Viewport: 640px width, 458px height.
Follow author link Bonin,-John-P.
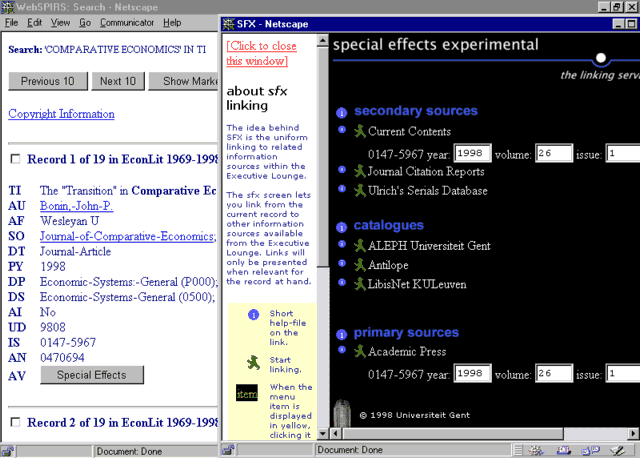pyautogui.click(x=76, y=206)
